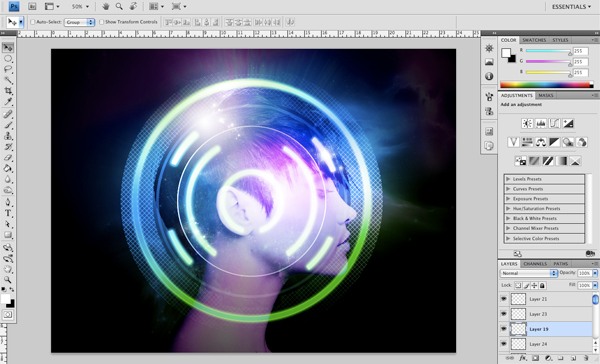Enable the Auto-Select checkbox
Screen dimensions: 600x364
coord(33,22)
